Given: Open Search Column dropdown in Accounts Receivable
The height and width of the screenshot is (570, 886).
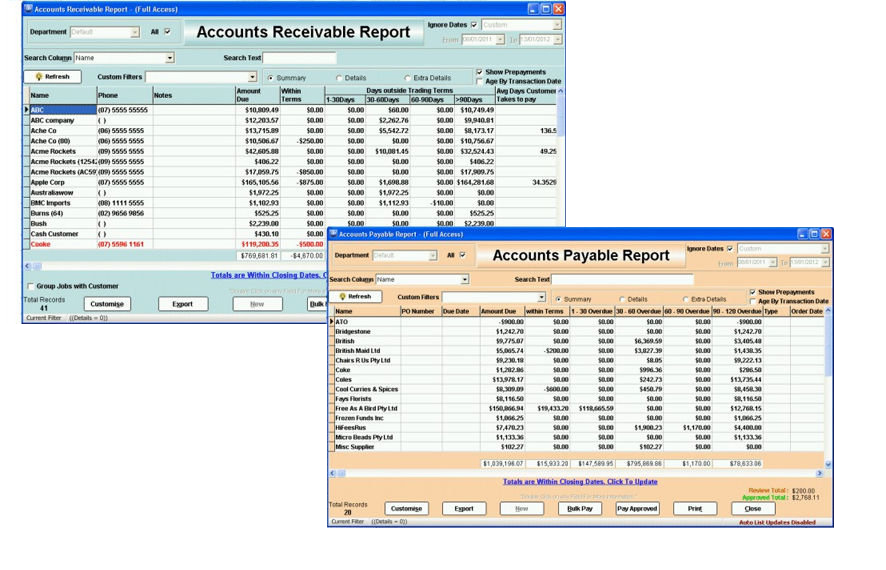Looking at the screenshot, I should [x=170, y=58].
